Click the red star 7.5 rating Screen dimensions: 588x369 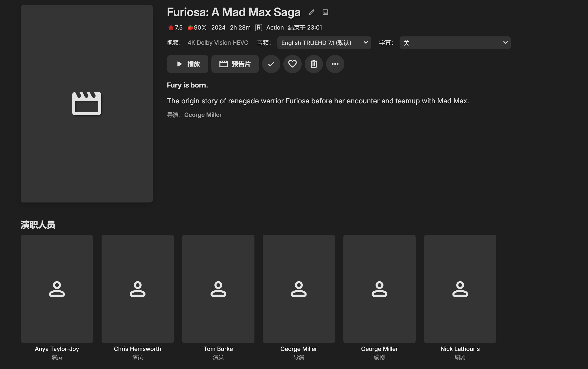pos(175,27)
